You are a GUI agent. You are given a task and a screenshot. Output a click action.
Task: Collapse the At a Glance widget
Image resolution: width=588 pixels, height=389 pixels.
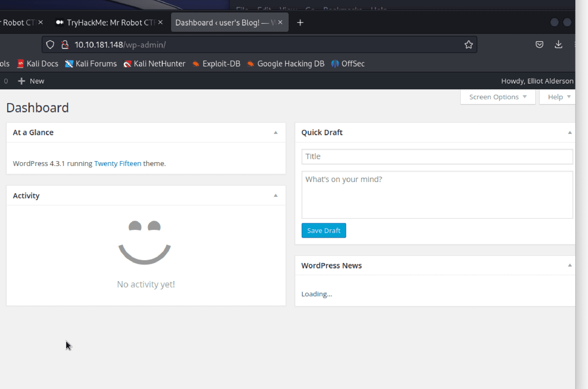276,132
